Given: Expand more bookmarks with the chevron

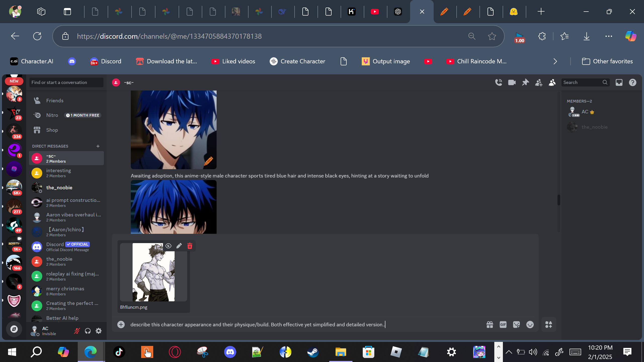Looking at the screenshot, I should (555, 61).
